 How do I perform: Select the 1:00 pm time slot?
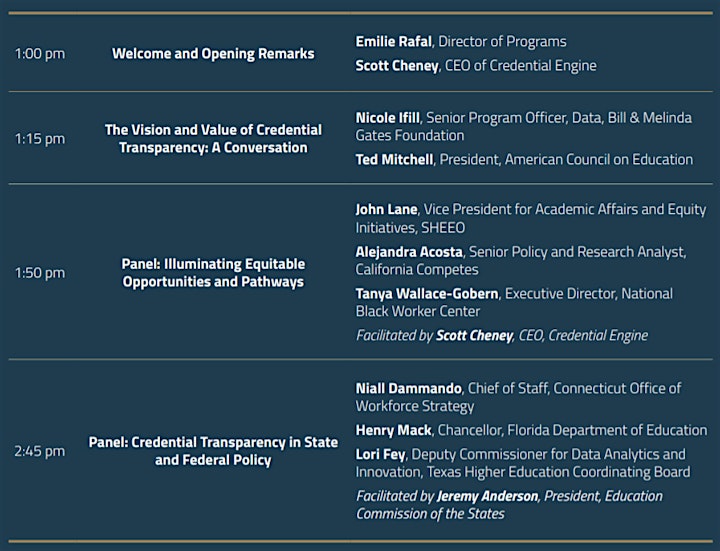click(40, 54)
